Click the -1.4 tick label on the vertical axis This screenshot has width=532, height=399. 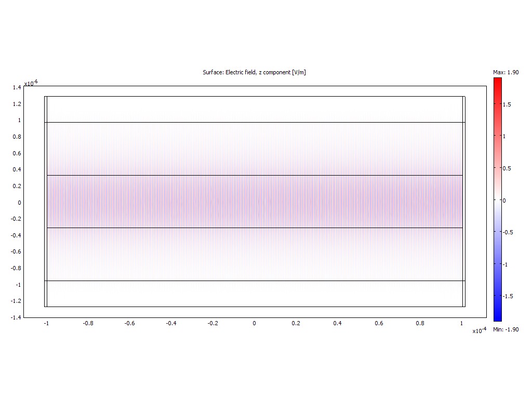[x=16, y=317]
